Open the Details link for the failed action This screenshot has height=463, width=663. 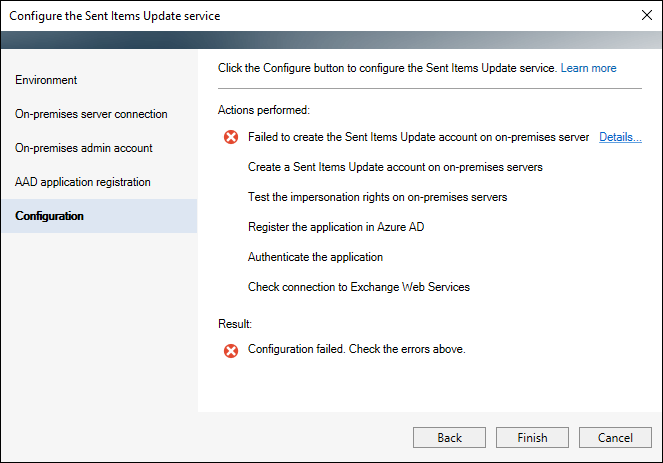620,137
